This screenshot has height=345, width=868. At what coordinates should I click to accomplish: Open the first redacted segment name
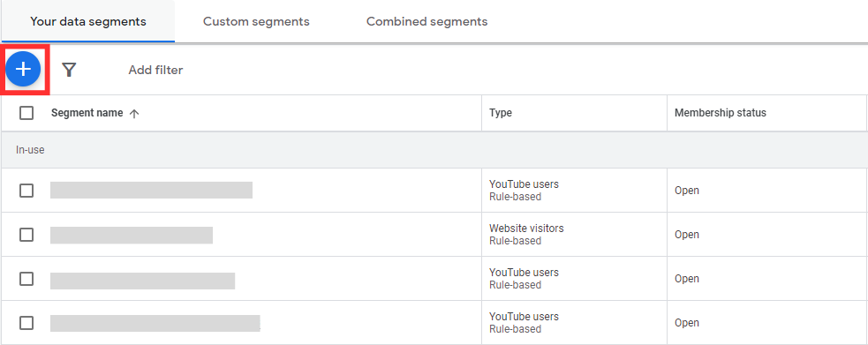point(151,191)
